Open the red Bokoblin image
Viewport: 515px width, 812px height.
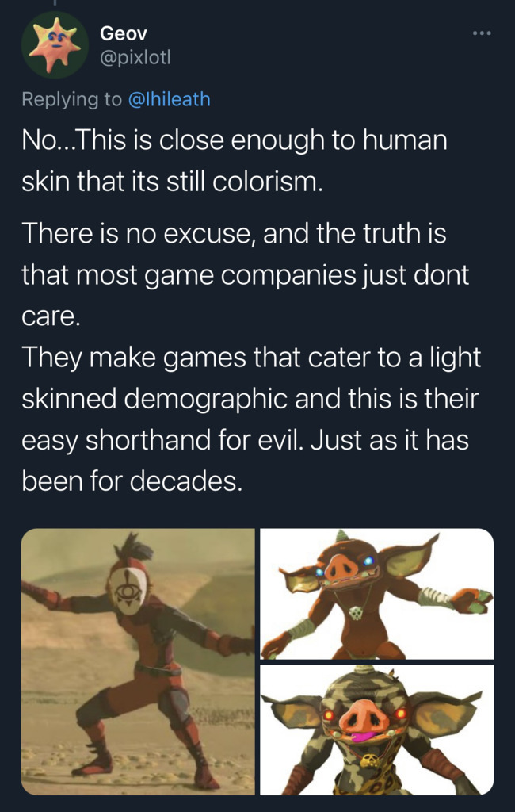[x=377, y=594]
